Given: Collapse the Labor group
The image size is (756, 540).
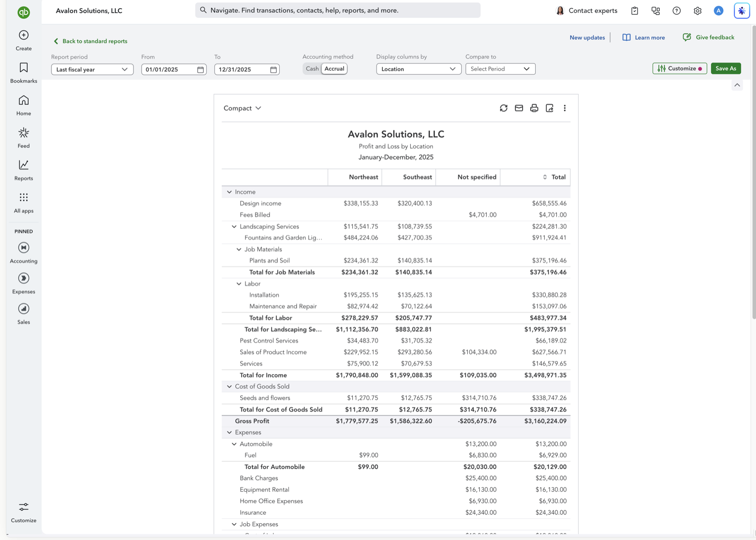Looking at the screenshot, I should tap(239, 284).
